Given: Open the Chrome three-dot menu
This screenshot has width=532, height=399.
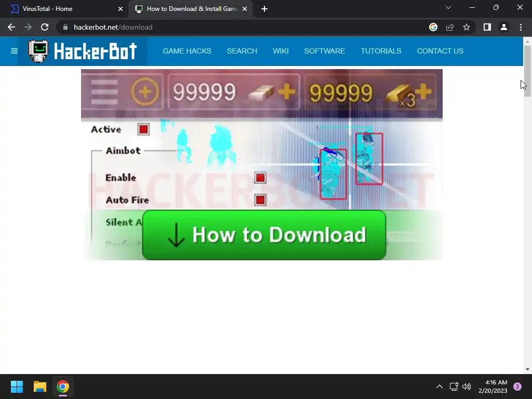Looking at the screenshot, I should tap(521, 27).
